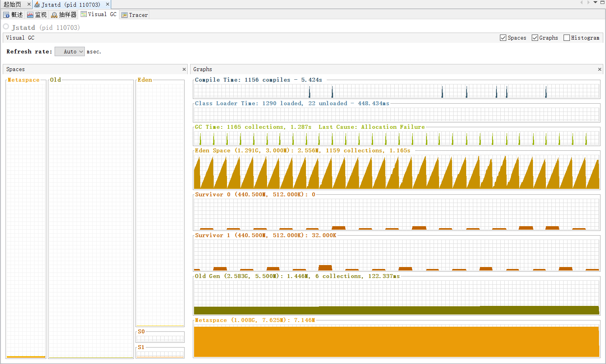Switch to the 起始页 start page tab
The width and height of the screenshot is (606, 364).
[x=13, y=4]
